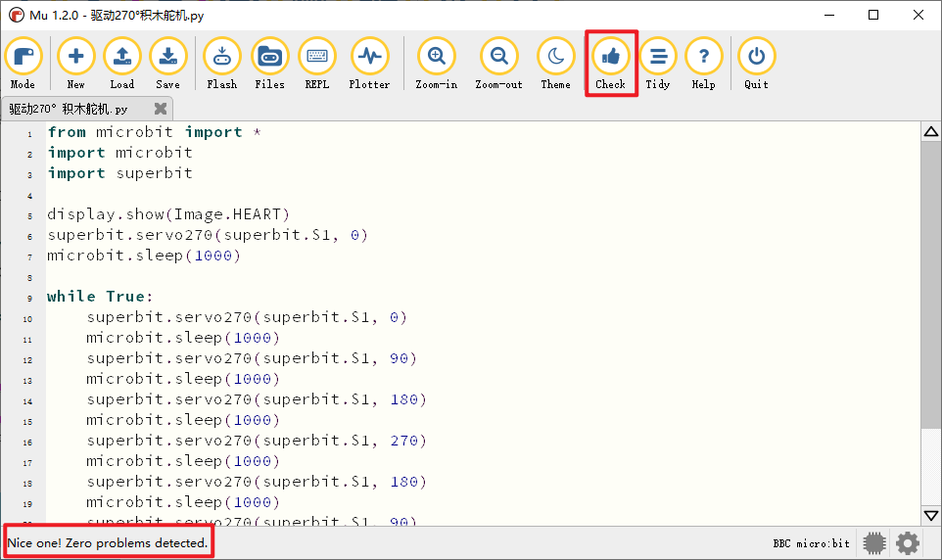Click line 12 servo270 with angle 90

[x=252, y=358]
